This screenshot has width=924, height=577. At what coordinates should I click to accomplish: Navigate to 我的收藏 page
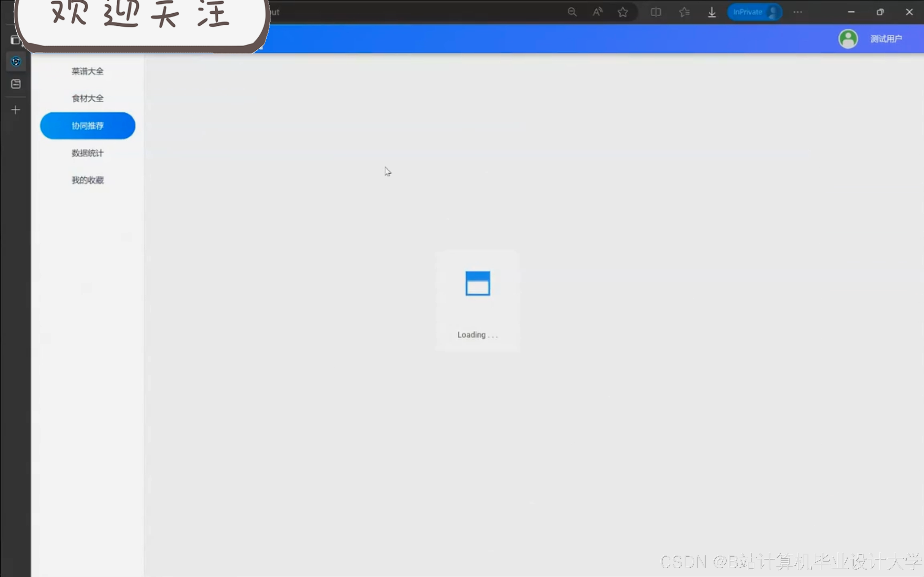[87, 180]
